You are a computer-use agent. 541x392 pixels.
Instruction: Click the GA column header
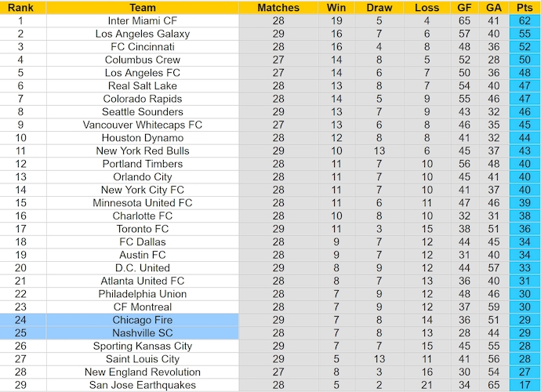tap(493, 8)
